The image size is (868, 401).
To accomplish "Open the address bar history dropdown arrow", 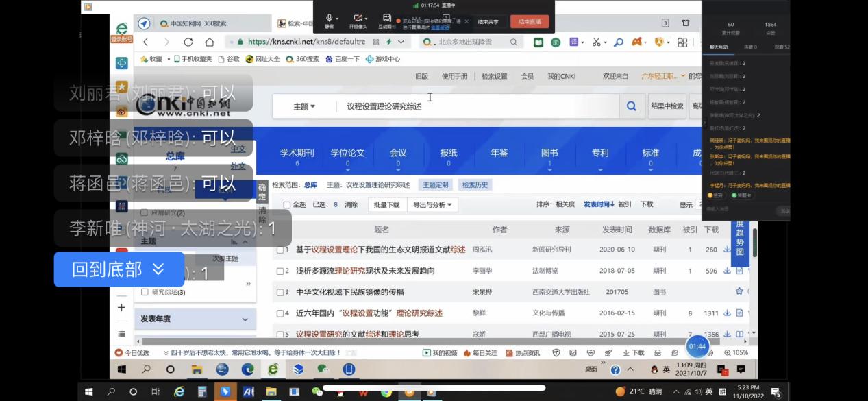I will click(x=401, y=42).
